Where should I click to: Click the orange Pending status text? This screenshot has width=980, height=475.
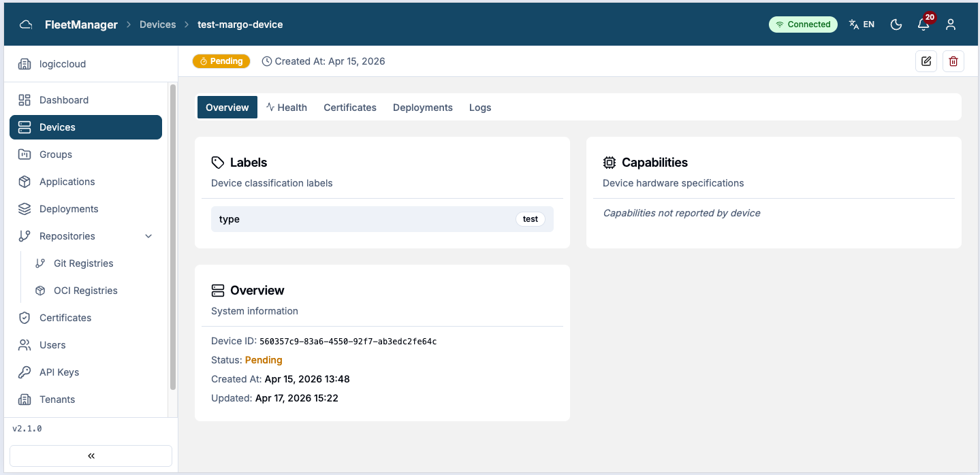tap(264, 360)
